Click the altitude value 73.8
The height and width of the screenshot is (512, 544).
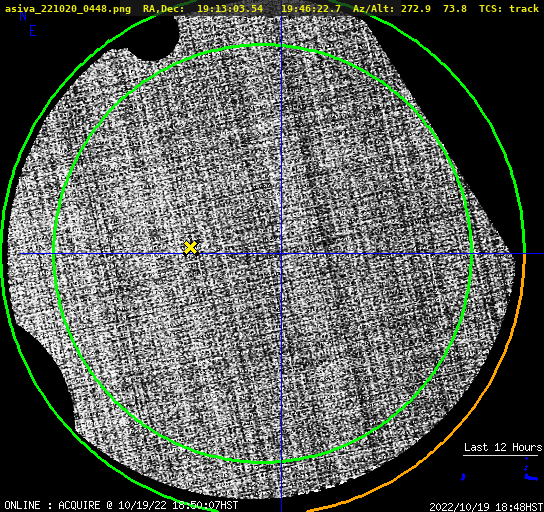click(x=455, y=8)
